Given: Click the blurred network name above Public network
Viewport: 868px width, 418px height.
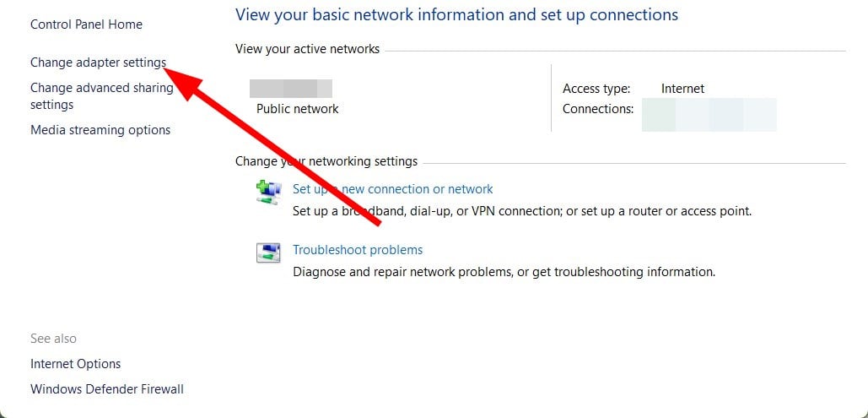Looking at the screenshot, I should (291, 89).
